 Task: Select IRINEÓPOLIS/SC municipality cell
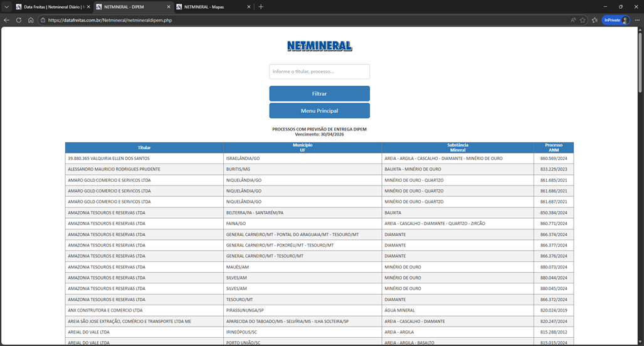303,332
